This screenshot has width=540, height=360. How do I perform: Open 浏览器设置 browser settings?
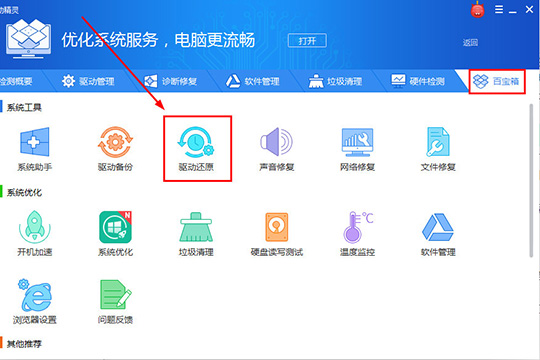34,301
